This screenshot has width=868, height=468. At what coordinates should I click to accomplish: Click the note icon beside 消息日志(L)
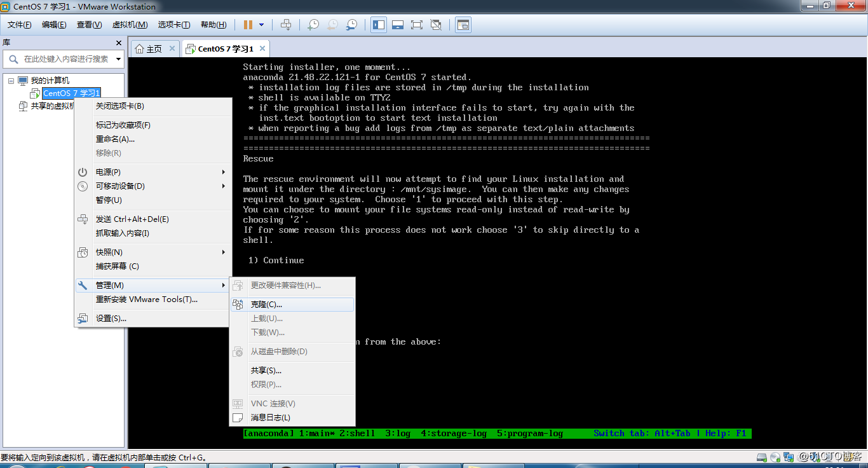click(x=238, y=418)
